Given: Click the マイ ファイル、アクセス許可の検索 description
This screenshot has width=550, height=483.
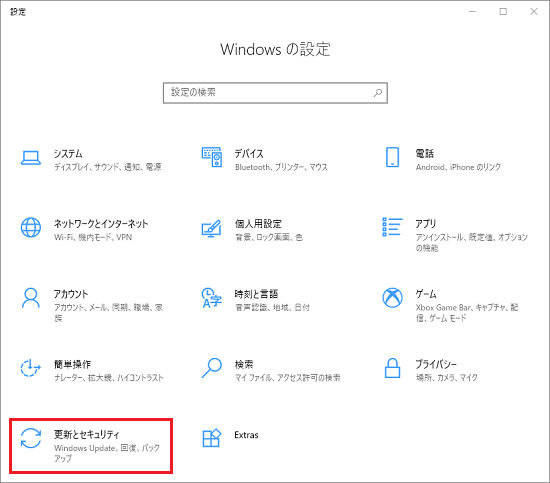Looking at the screenshot, I should (288, 378).
